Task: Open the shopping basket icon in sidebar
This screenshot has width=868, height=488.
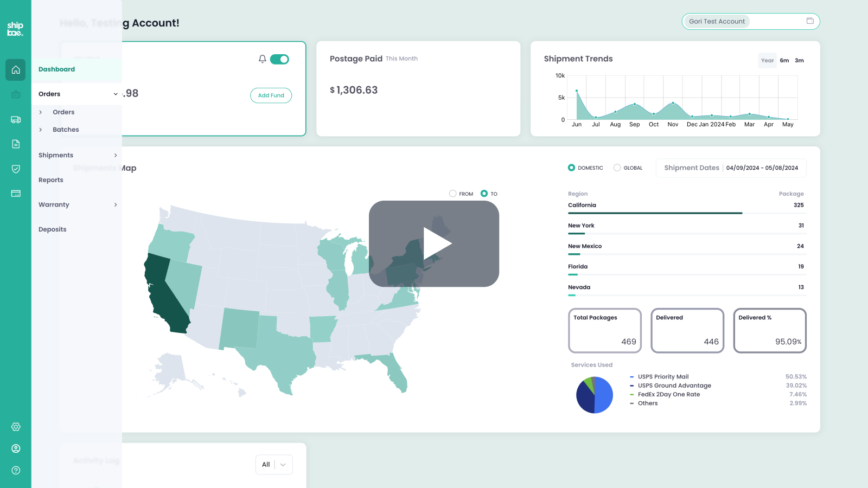Action: point(16,95)
